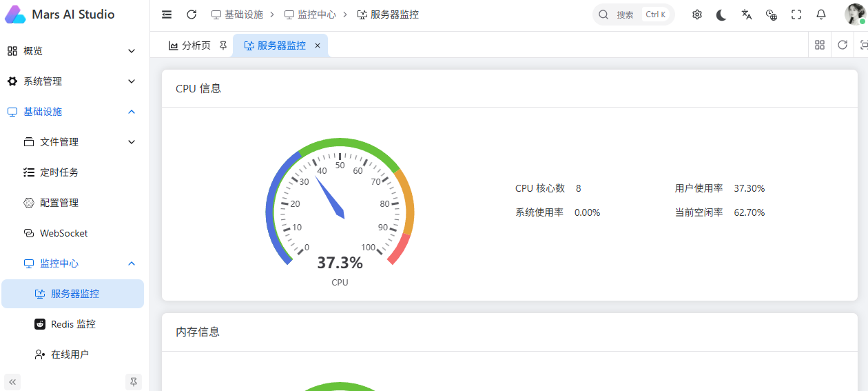Click the 文件管理 folder icon
Viewport: 868px width, 391px height.
(x=29, y=142)
